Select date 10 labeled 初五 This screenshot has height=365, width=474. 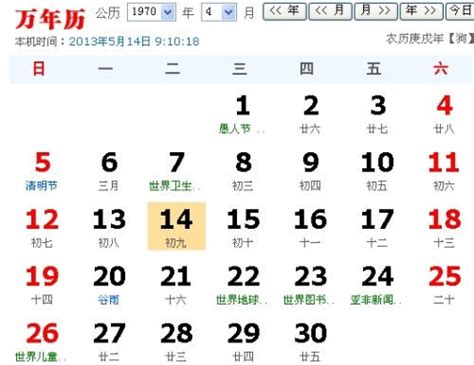377,171
